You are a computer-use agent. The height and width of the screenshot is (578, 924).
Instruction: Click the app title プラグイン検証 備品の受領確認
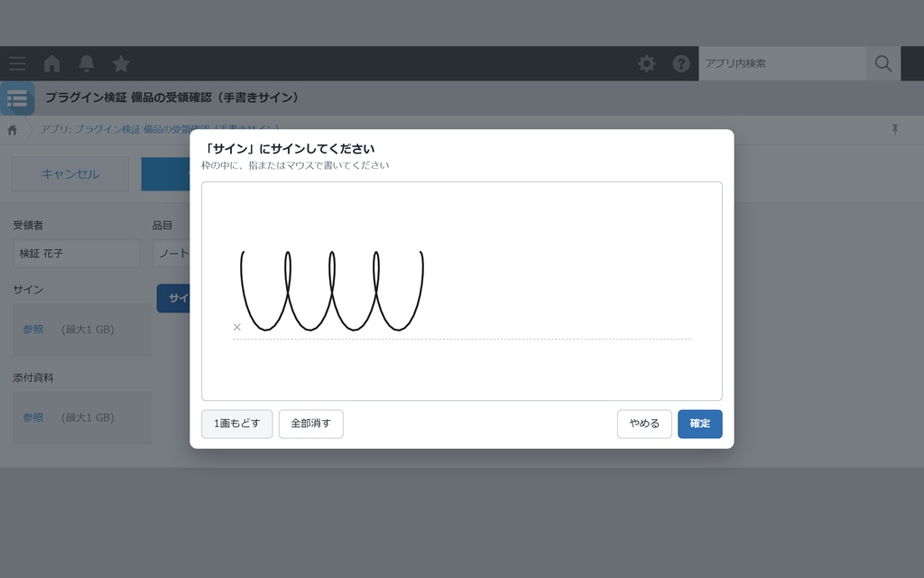172,98
